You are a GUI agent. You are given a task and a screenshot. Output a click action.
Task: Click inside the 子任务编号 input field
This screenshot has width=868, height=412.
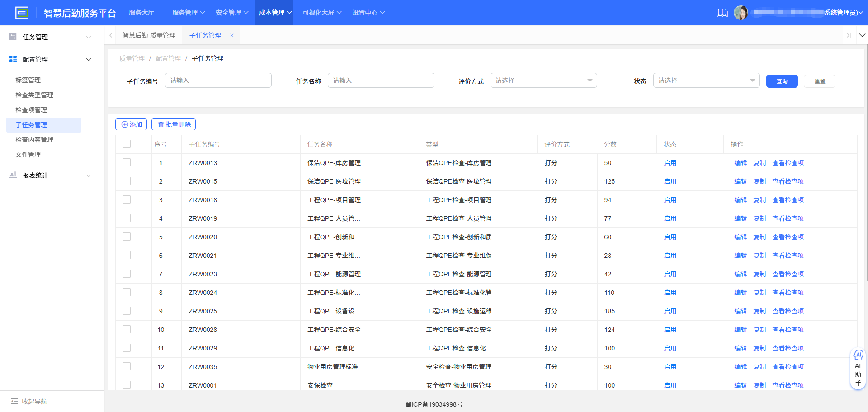218,80
